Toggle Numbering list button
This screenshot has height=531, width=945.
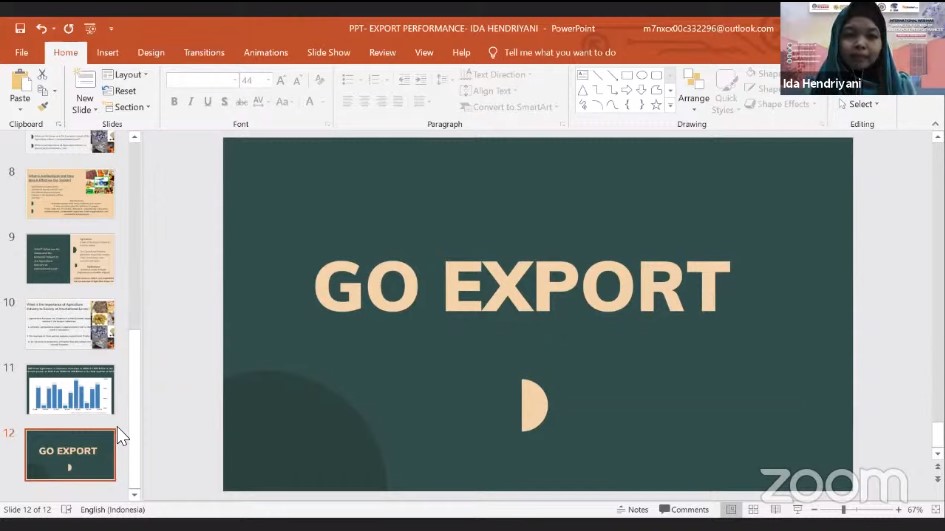pyautogui.click(x=374, y=80)
